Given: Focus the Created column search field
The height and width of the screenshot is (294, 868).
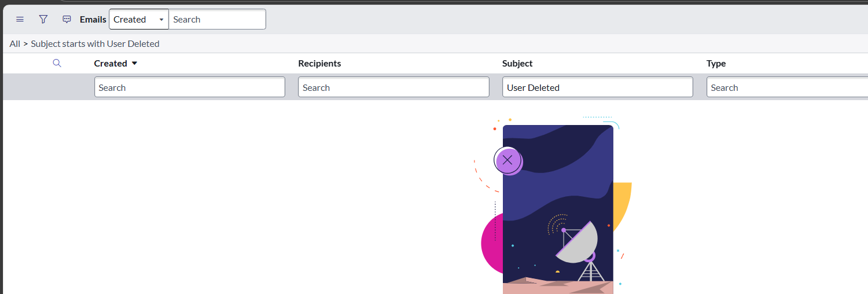Looking at the screenshot, I should click(x=189, y=87).
